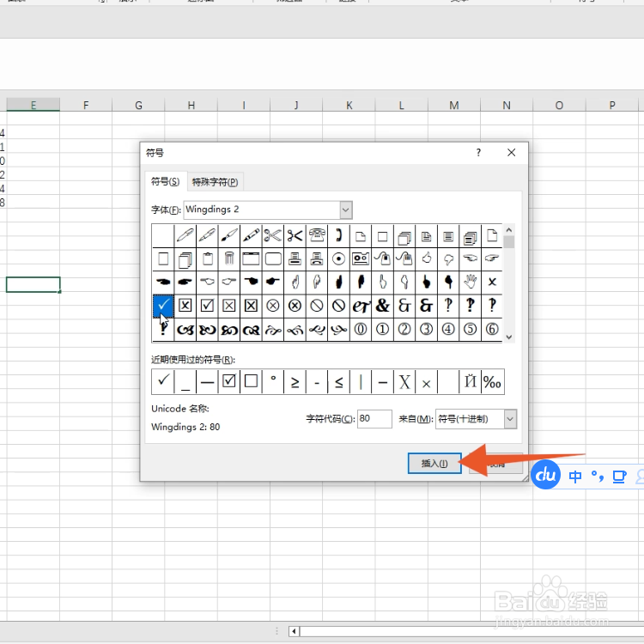644x644 pixels.
Task: Select column H header
Action: click(191, 105)
